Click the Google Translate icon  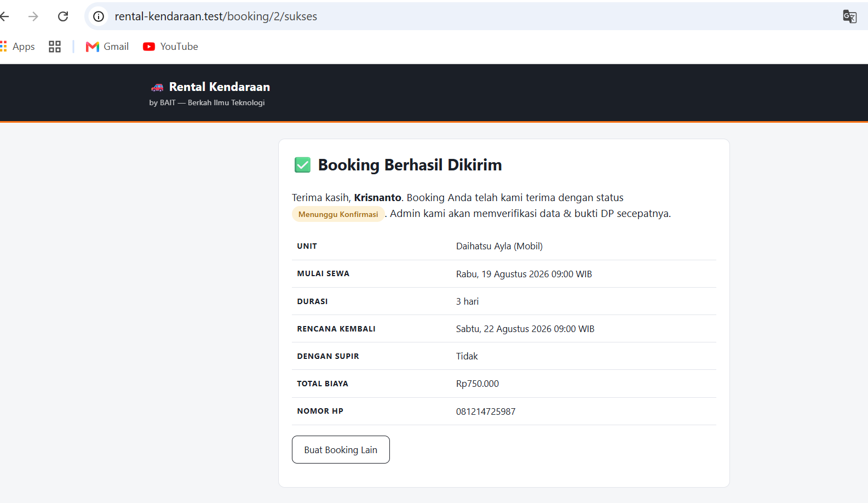click(849, 16)
